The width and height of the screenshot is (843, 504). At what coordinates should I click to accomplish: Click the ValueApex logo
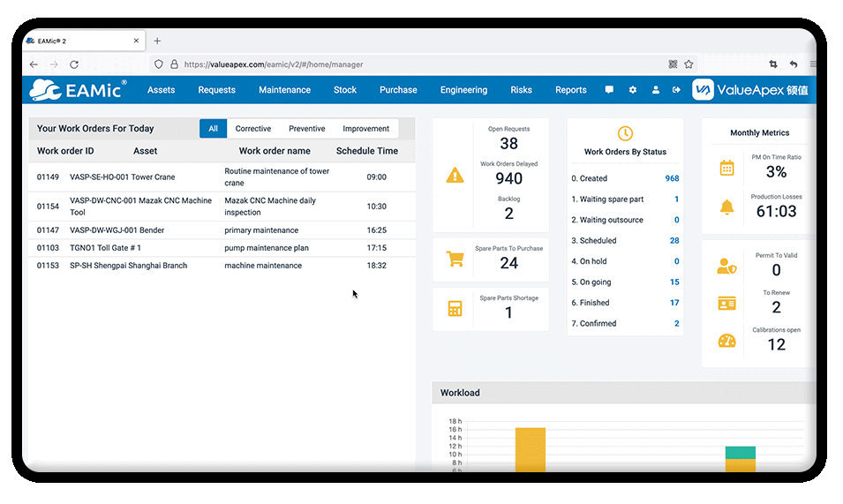click(750, 90)
